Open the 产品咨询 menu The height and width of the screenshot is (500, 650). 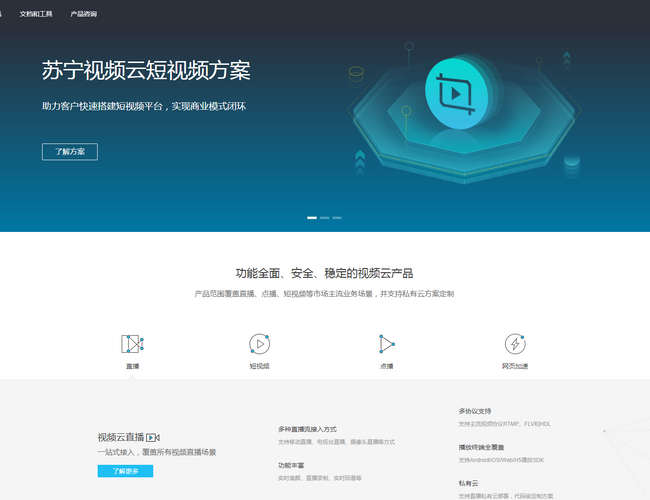coord(84,15)
